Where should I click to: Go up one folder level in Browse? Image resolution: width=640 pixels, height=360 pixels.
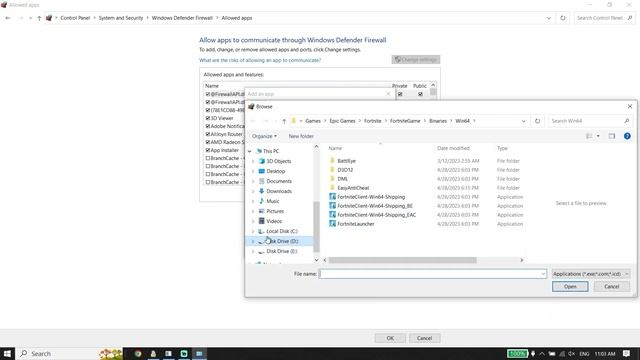pos(284,121)
